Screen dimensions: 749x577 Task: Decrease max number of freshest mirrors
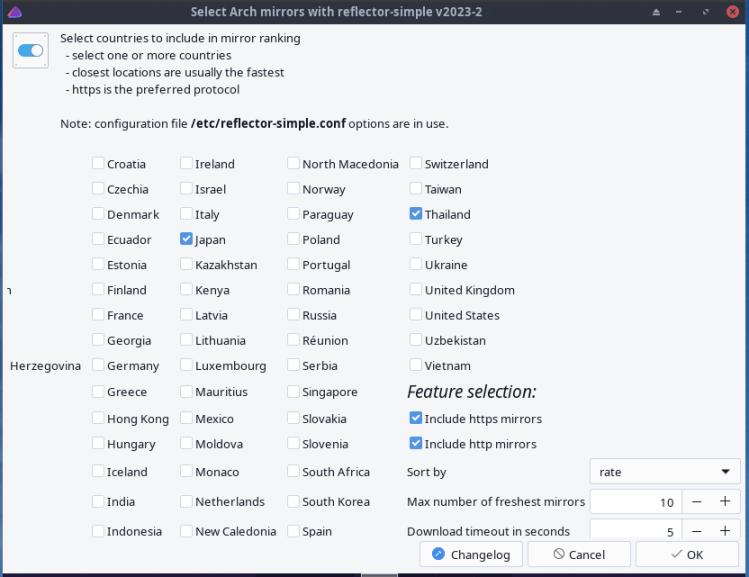point(697,502)
